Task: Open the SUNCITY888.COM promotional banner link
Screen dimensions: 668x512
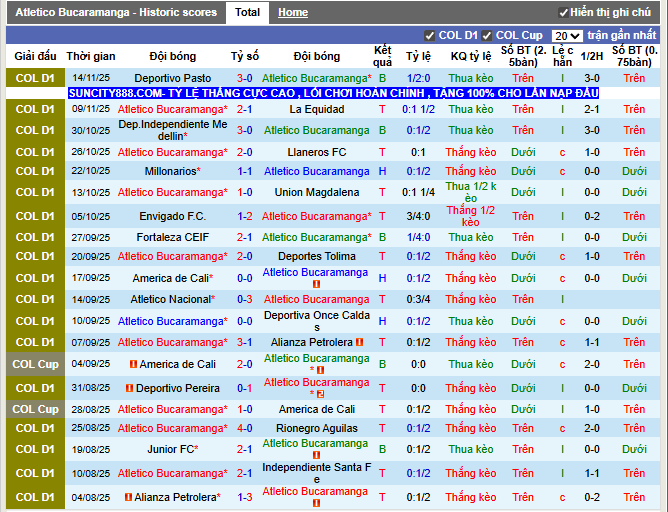Action: click(x=333, y=93)
